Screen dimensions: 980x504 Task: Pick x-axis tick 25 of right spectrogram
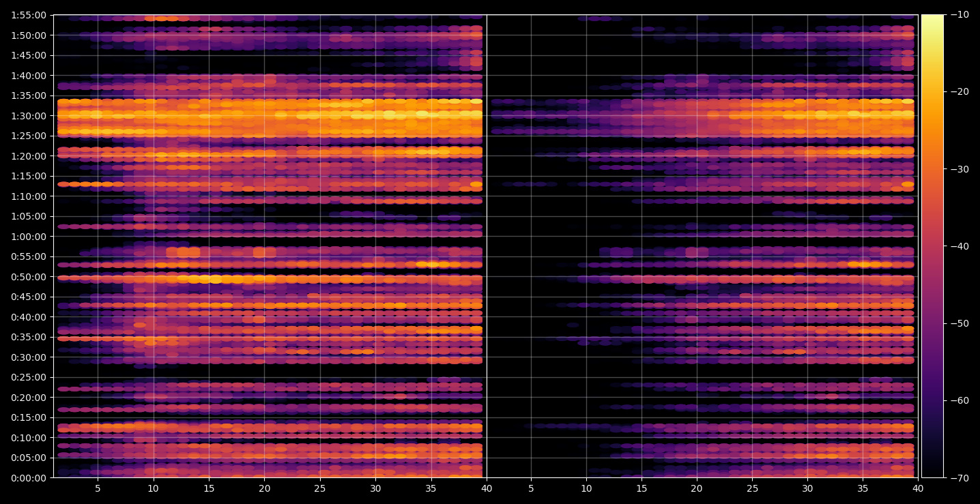(752, 489)
